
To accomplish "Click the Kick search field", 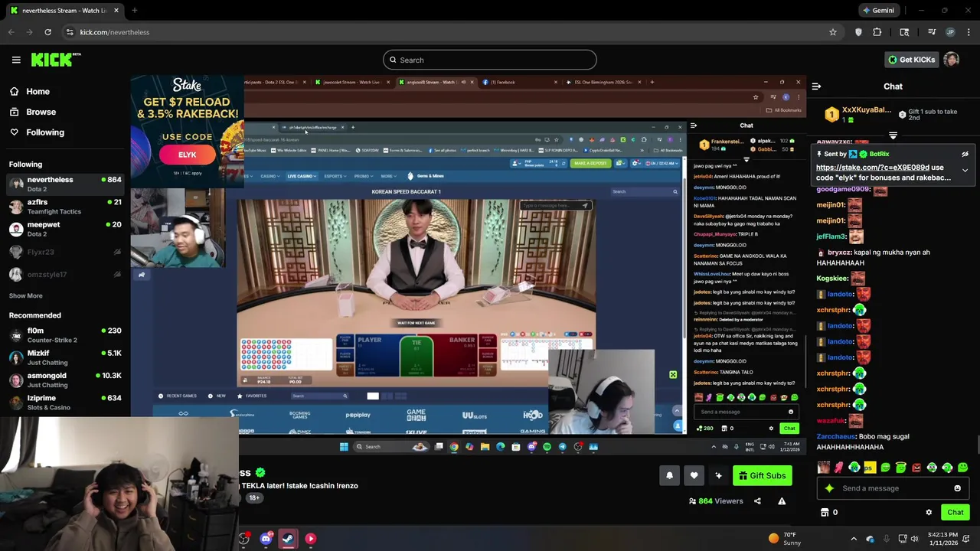I will (x=490, y=60).
